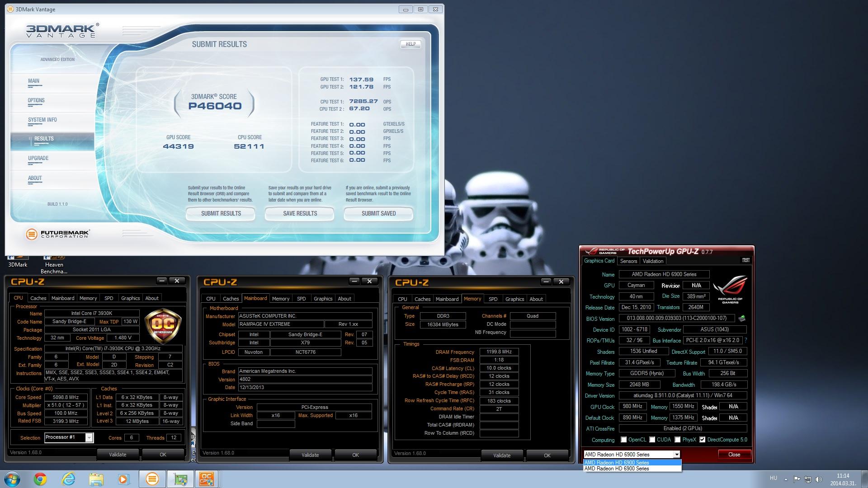Collapse the GPU selector dropdown arrow
Screen dimensions: 868x488
tap(676, 455)
